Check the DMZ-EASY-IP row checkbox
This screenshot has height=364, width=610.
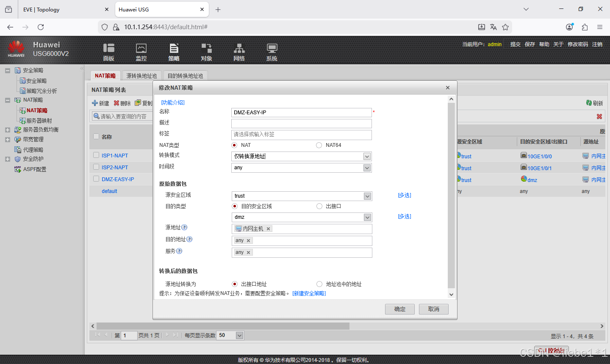pos(96,179)
